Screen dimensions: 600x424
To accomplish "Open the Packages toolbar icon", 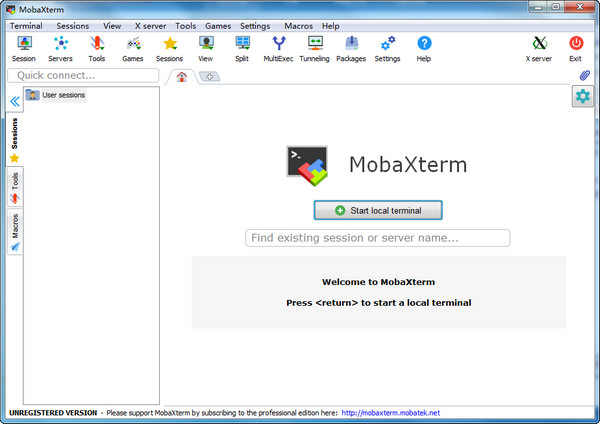I will [351, 49].
